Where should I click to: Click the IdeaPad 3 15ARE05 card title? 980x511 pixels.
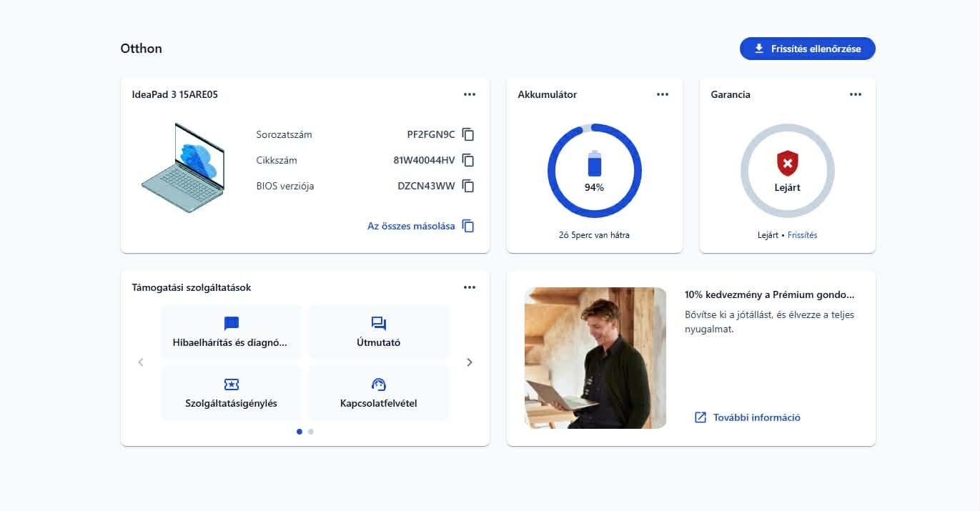pos(175,94)
